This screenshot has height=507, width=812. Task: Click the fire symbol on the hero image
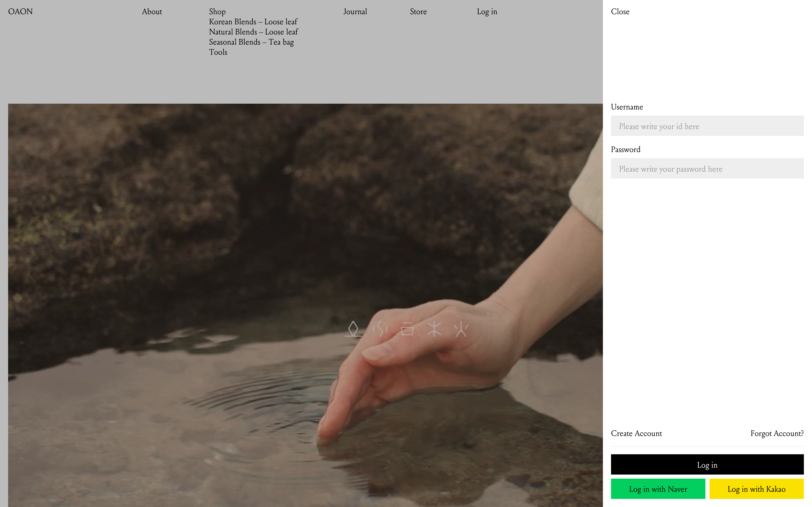click(x=461, y=329)
